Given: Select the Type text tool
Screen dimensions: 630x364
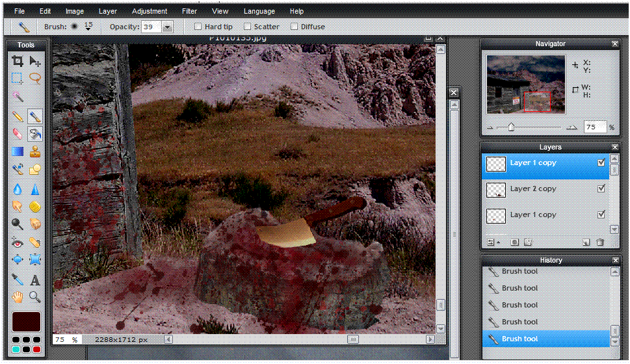Looking at the screenshot, I should click(x=35, y=280).
